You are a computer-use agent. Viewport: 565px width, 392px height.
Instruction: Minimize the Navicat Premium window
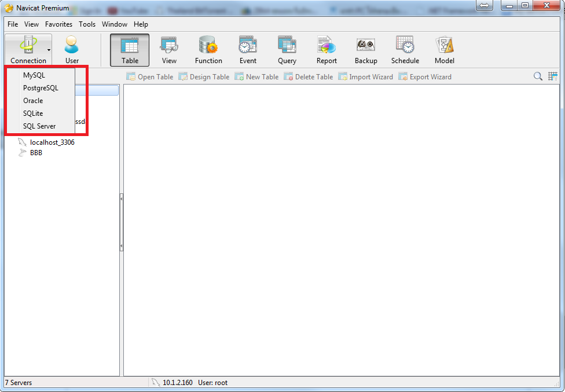[x=509, y=5]
